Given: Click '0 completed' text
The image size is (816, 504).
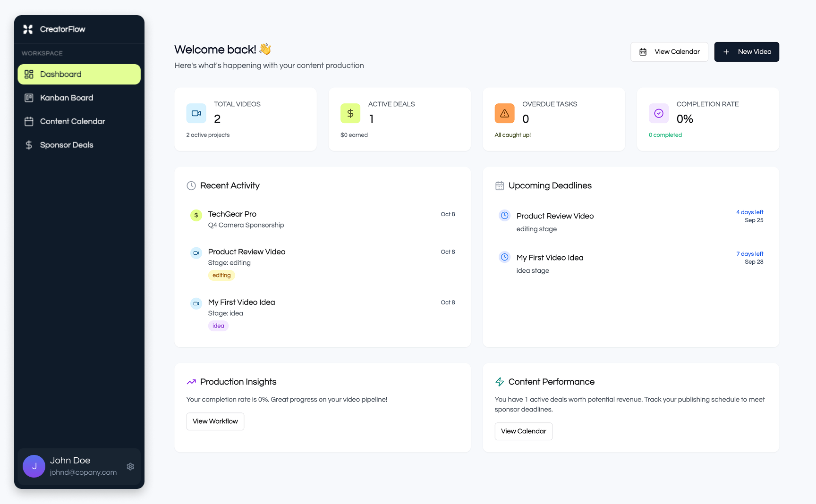Looking at the screenshot, I should [665, 135].
